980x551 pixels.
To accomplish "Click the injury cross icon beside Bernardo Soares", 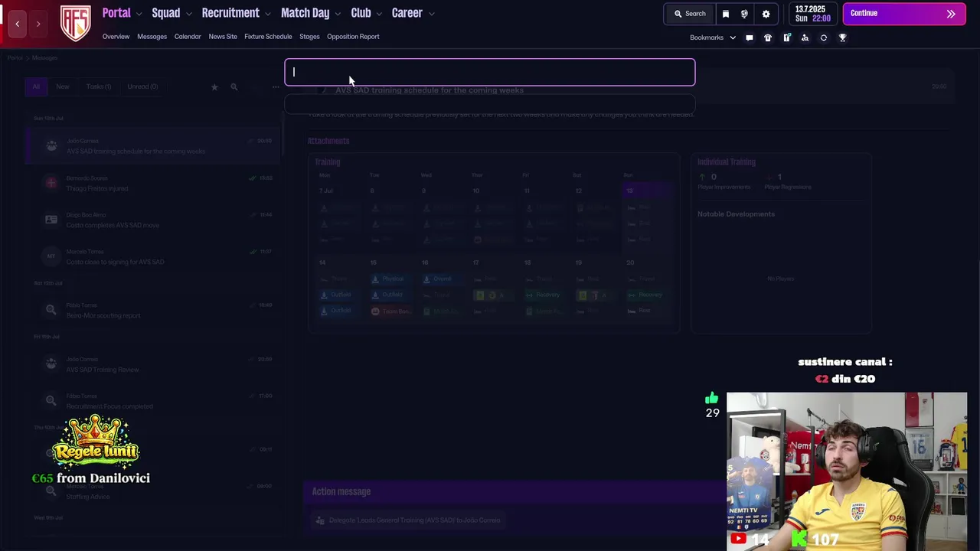I will click(x=51, y=183).
